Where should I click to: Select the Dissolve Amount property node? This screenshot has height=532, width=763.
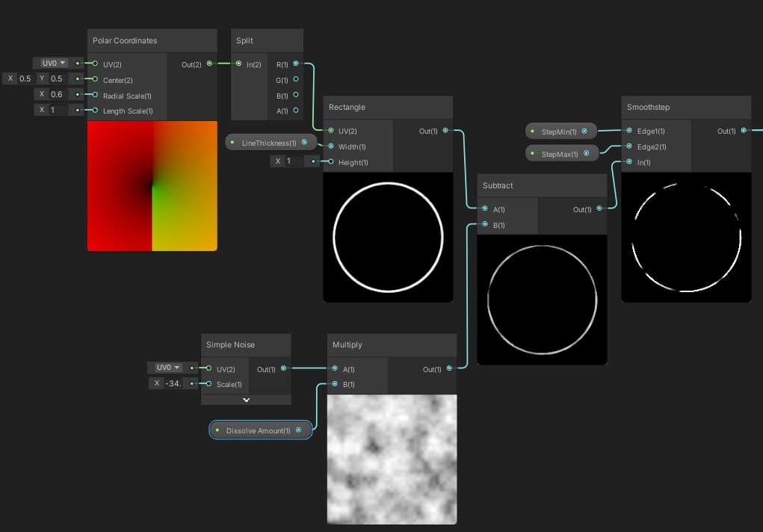point(259,430)
